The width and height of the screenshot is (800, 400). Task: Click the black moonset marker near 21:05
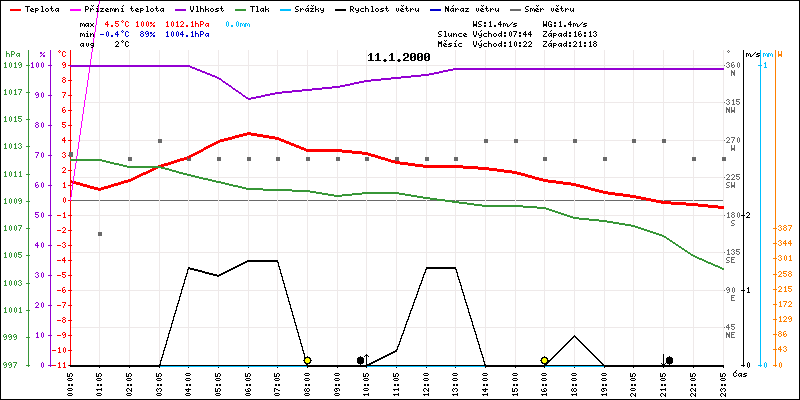pyautogui.click(x=669, y=360)
